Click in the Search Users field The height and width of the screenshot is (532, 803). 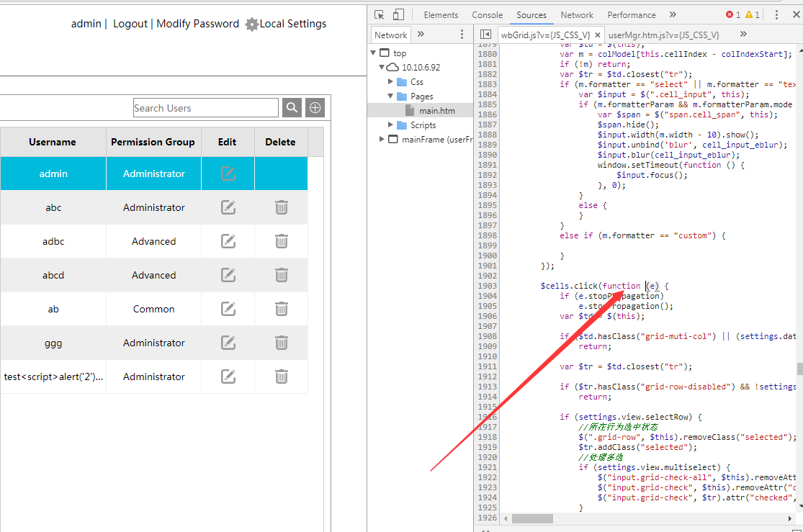tap(205, 108)
